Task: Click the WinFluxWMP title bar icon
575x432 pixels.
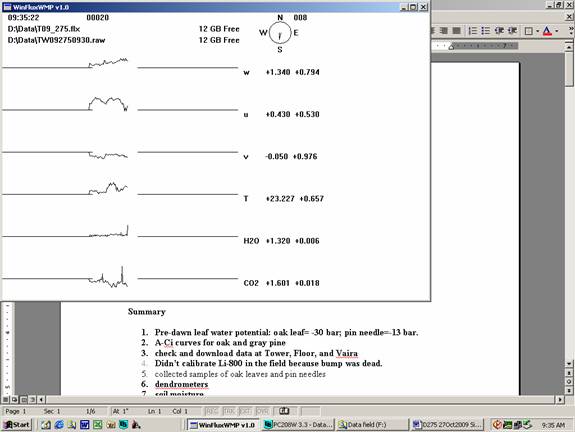Action: point(7,7)
